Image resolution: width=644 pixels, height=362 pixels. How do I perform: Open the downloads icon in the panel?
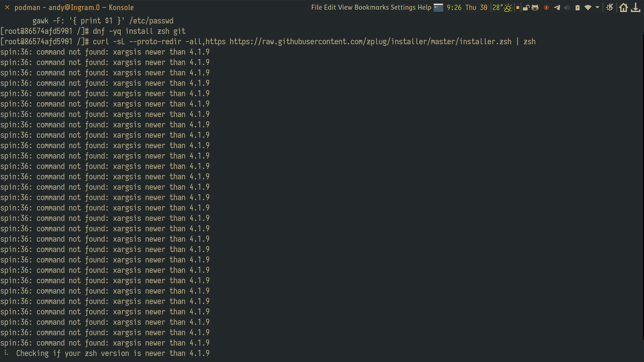coord(636,7)
